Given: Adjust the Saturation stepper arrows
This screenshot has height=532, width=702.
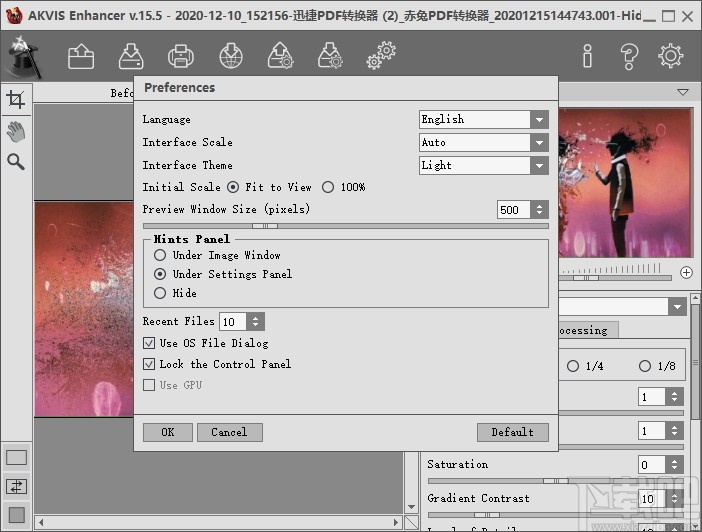Looking at the screenshot, I should pyautogui.click(x=675, y=465).
